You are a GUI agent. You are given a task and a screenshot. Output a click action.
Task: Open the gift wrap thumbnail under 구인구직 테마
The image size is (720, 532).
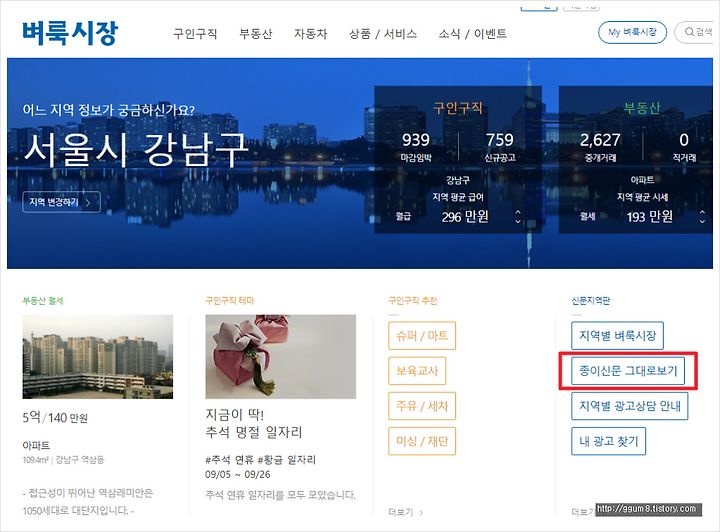(x=281, y=357)
